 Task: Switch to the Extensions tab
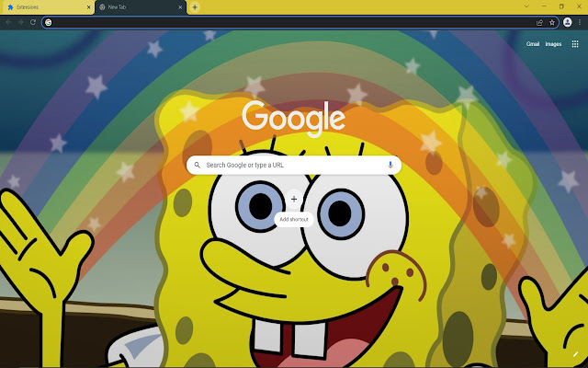(47, 7)
